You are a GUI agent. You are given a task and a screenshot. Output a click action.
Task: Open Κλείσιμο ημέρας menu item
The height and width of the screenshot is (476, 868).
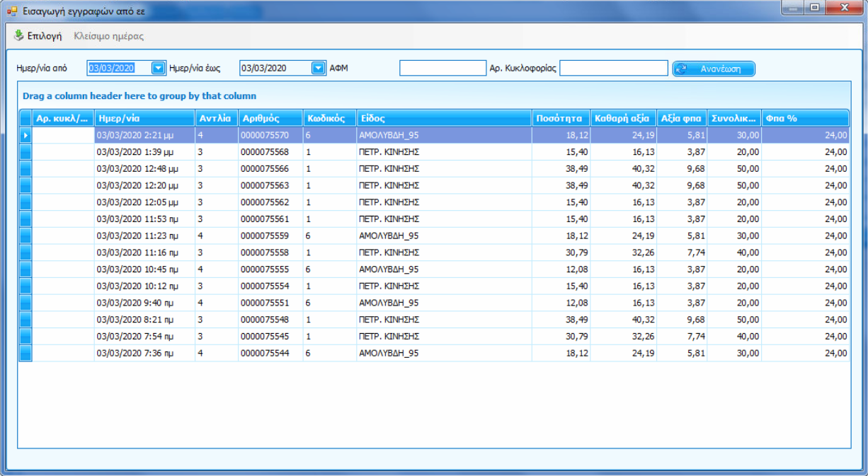coord(108,36)
